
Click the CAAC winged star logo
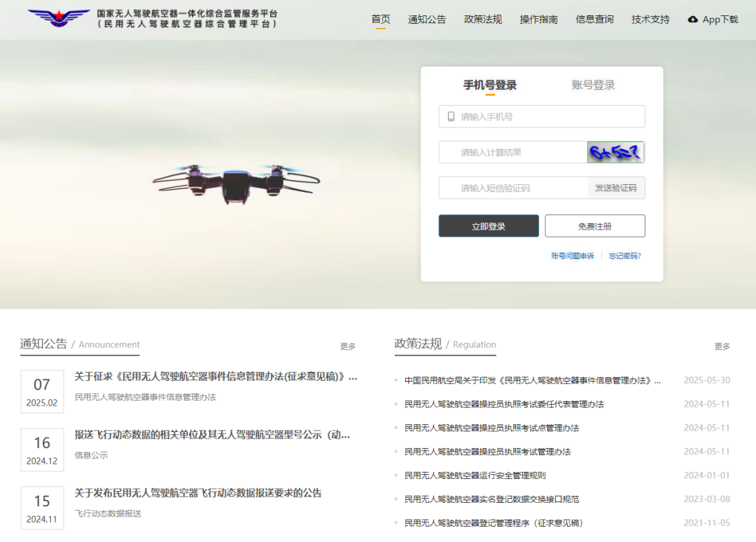click(59, 18)
